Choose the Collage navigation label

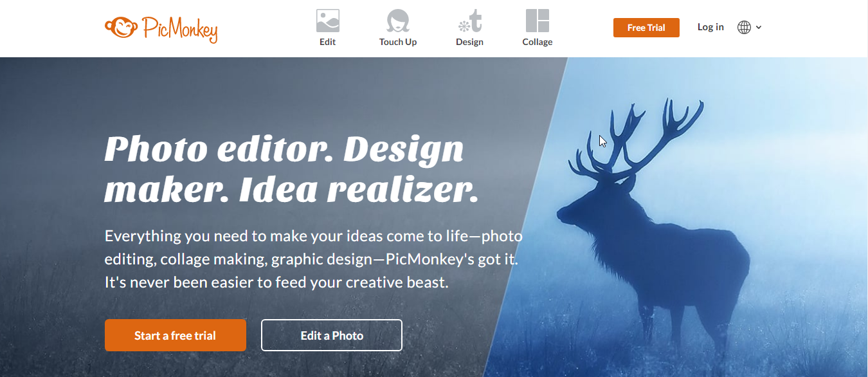[x=538, y=42]
